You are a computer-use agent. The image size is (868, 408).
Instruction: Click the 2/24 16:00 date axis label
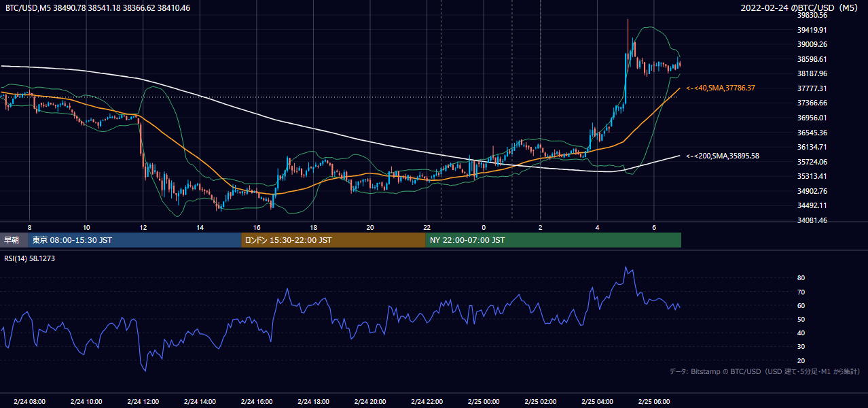tap(257, 401)
